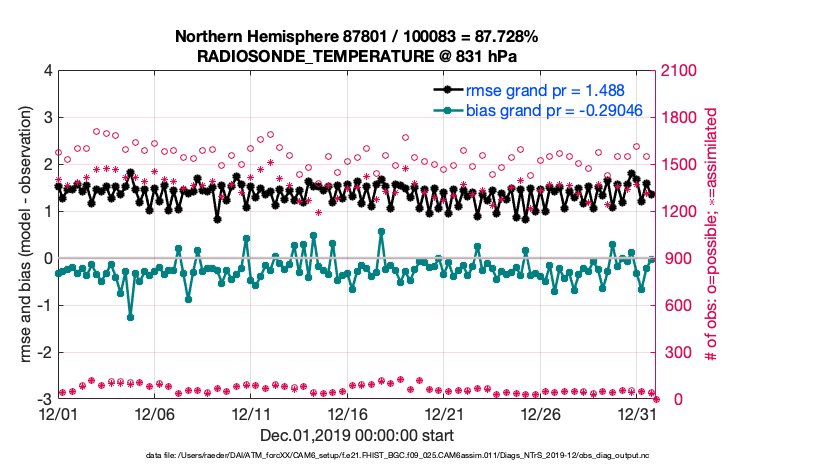Click the -3 tick on the left axis
This screenshot has width=830, height=470.
tap(44, 399)
